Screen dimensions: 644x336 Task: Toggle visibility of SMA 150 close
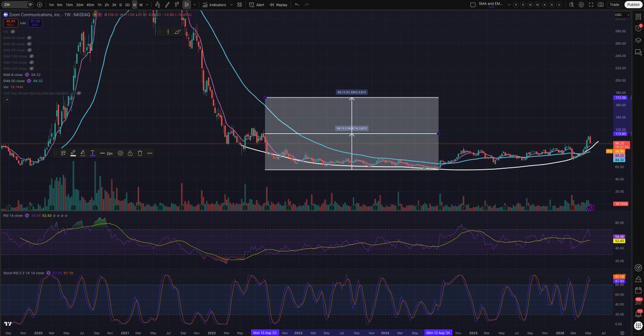(x=31, y=62)
